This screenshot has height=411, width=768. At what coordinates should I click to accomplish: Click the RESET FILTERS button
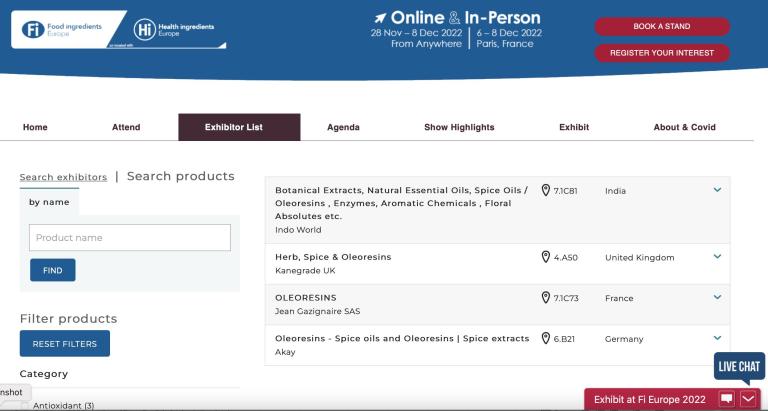[65, 344]
